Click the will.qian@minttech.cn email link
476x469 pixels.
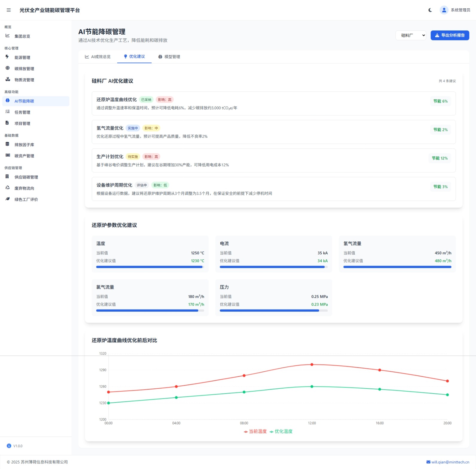pyautogui.click(x=448, y=462)
